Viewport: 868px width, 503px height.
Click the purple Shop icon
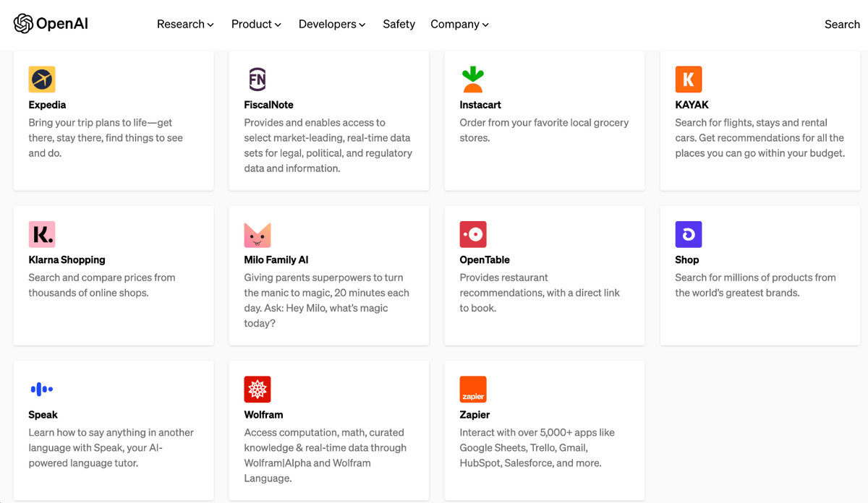(x=689, y=234)
